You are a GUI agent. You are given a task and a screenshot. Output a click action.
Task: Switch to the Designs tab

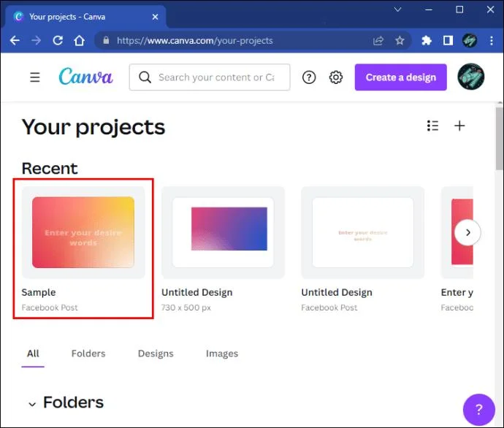coord(156,354)
